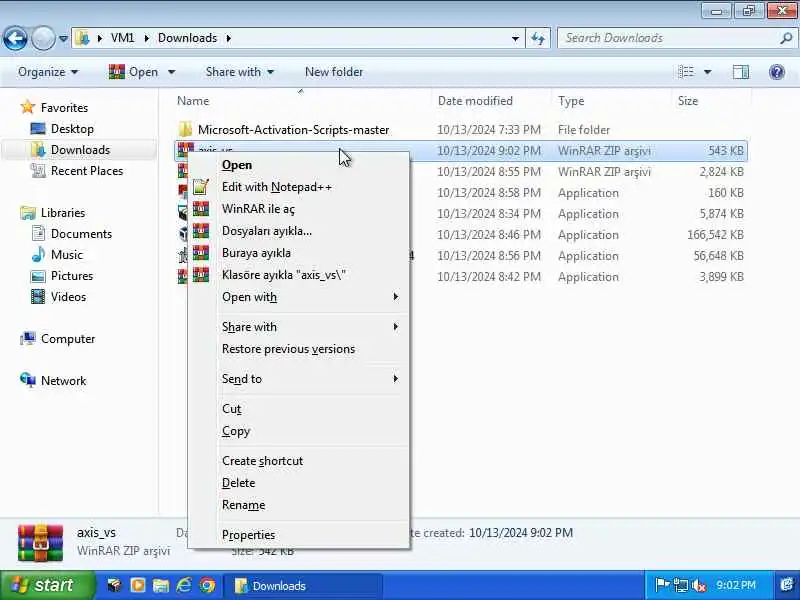Click the network tray icon

pyautogui.click(x=680, y=585)
